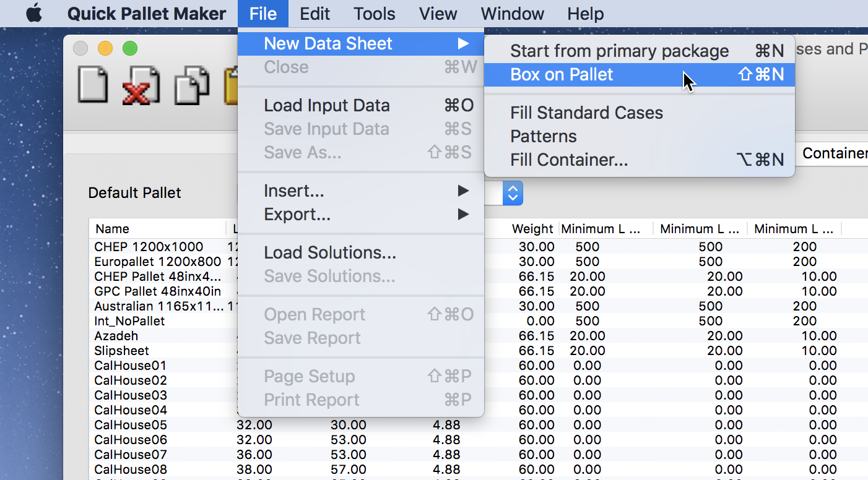Open the Help menu
Screen dimensions: 868x480
coord(586,14)
